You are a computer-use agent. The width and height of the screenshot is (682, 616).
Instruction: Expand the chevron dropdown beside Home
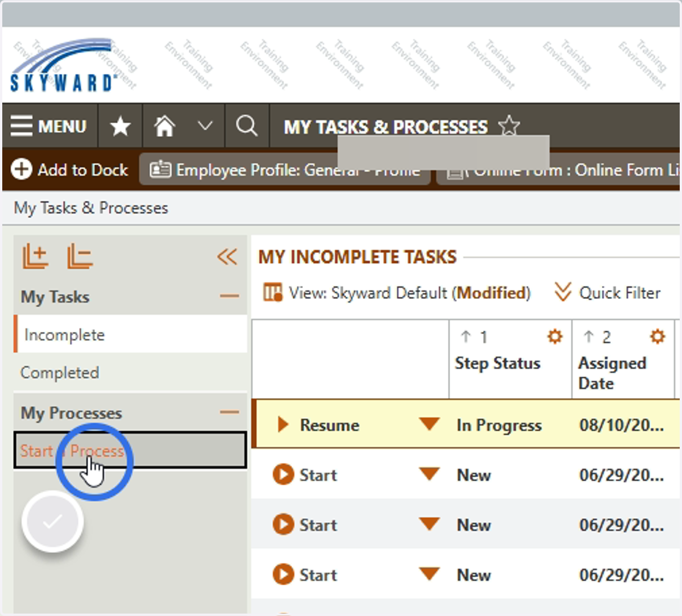[205, 125]
